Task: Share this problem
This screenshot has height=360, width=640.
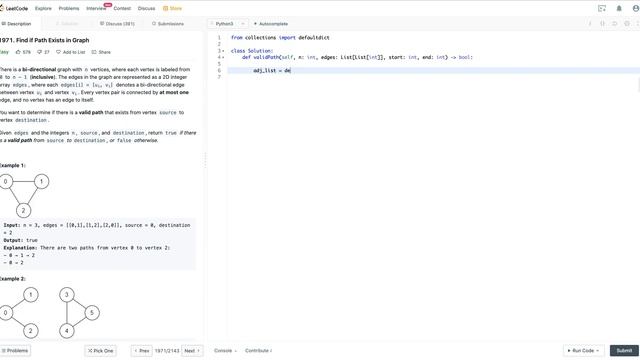Action: [101, 52]
